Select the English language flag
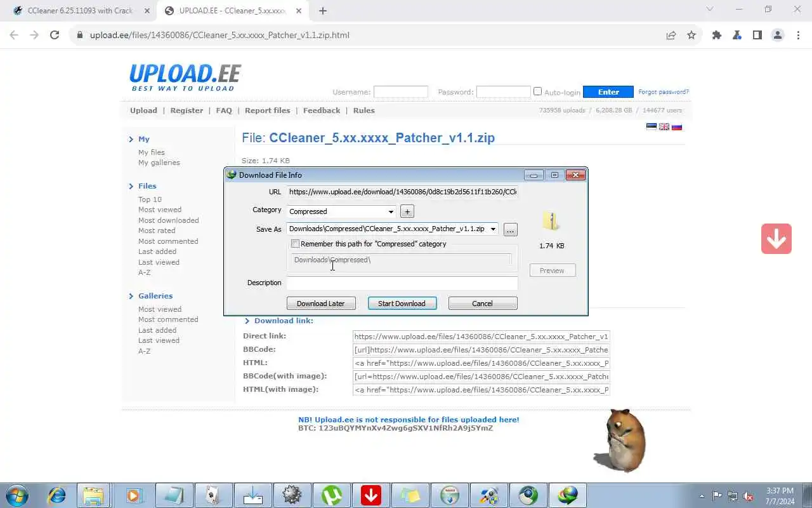This screenshot has height=508, width=812. click(664, 126)
